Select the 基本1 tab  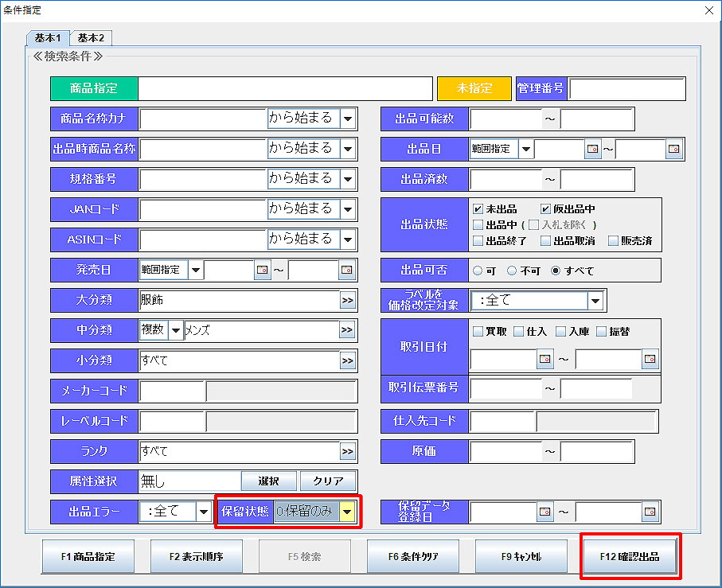pos(48,37)
